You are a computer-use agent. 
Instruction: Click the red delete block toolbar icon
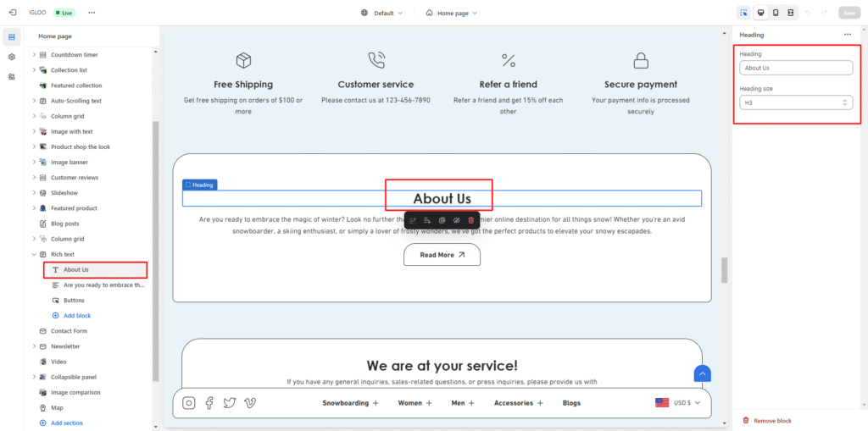coord(471,220)
